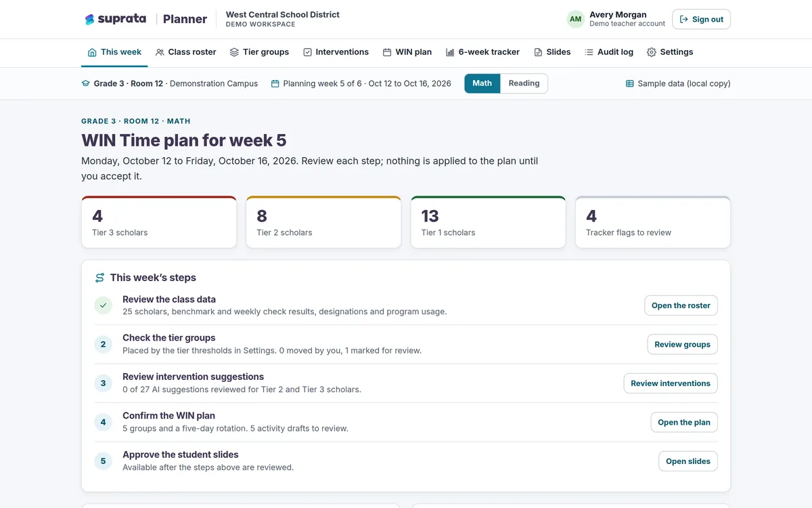Click the Approve the student slides step title
Image resolution: width=812 pixels, height=508 pixels.
point(181,454)
